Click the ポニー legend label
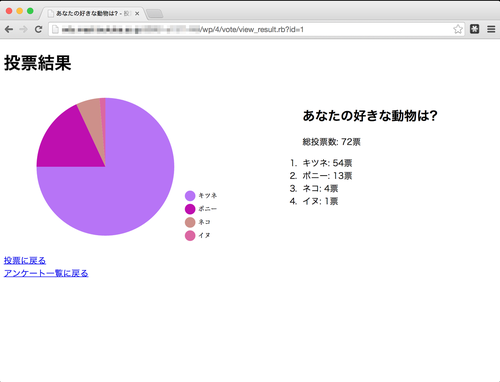 208,209
